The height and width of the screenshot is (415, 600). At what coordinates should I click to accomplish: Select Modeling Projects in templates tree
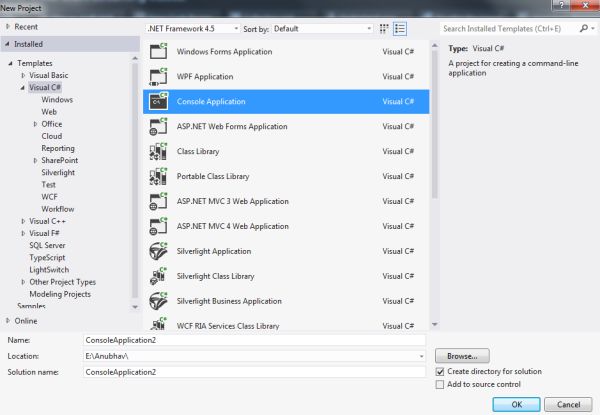pyautogui.click(x=60, y=294)
